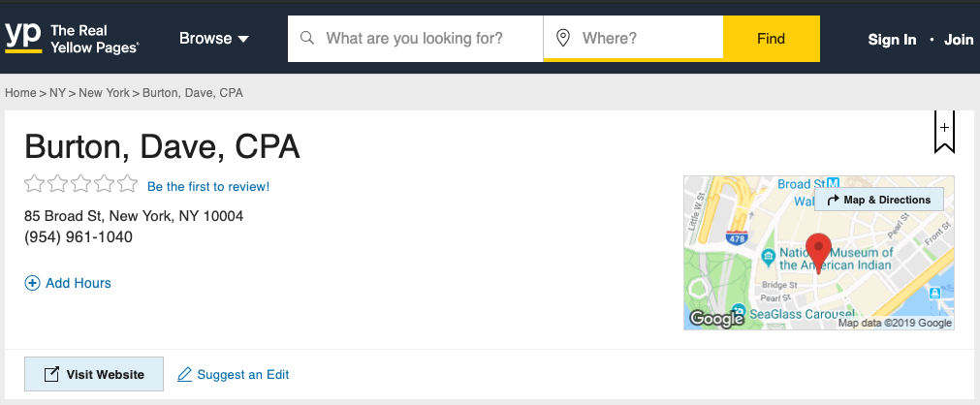
Task: Rate with the third star
Action: coord(81,184)
